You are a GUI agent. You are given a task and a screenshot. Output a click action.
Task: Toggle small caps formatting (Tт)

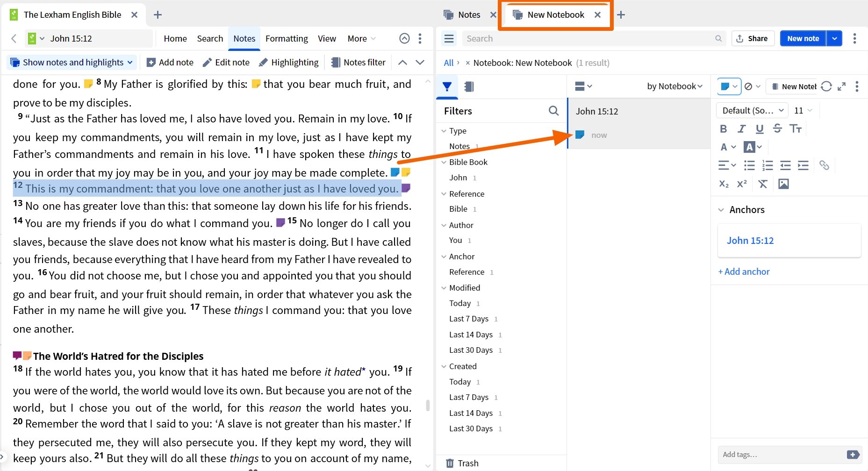click(796, 128)
